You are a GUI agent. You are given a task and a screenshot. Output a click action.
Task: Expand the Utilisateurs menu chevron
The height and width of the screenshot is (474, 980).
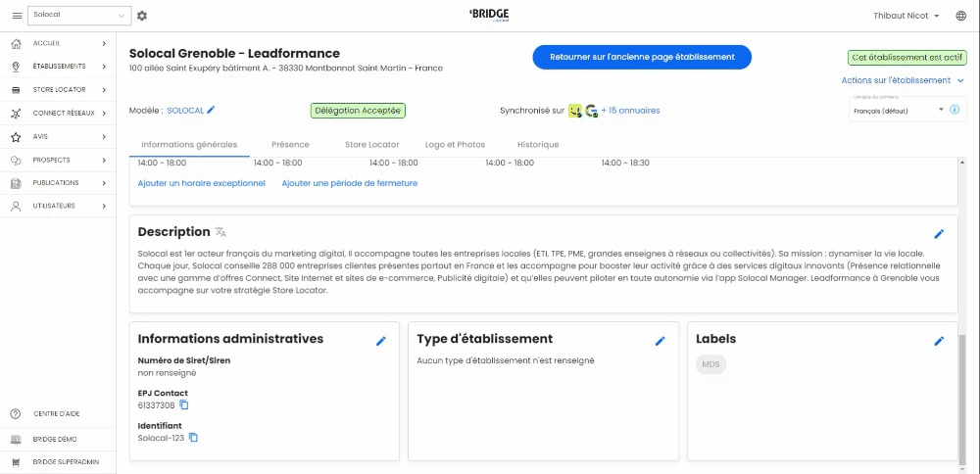(x=105, y=206)
